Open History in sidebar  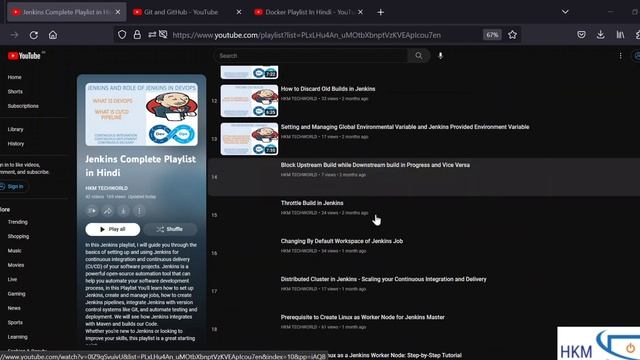(x=16, y=144)
